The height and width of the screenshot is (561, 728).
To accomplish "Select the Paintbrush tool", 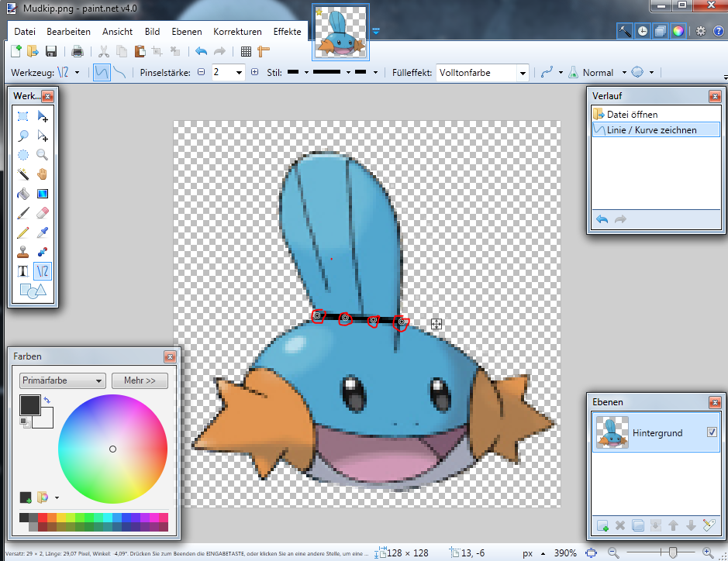I will [22, 213].
